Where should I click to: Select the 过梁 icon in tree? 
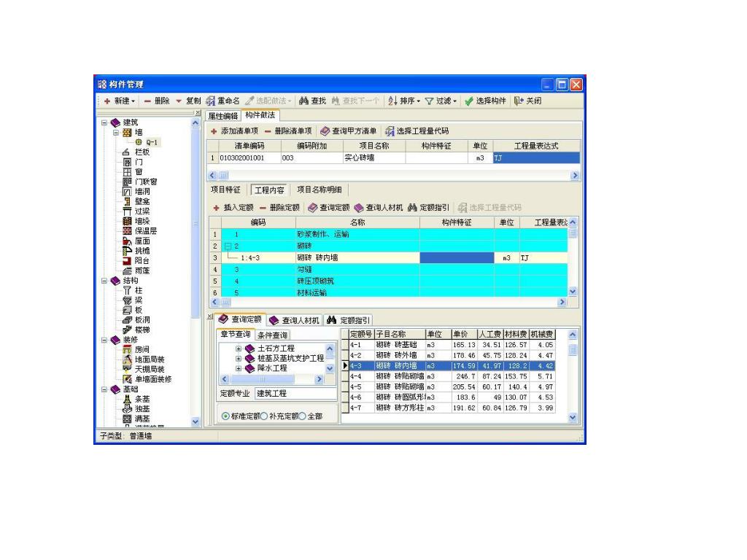pyautogui.click(x=127, y=211)
